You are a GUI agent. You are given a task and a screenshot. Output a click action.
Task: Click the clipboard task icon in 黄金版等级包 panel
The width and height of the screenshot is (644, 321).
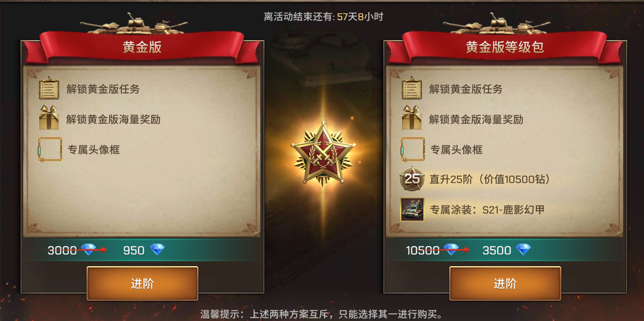(x=412, y=89)
